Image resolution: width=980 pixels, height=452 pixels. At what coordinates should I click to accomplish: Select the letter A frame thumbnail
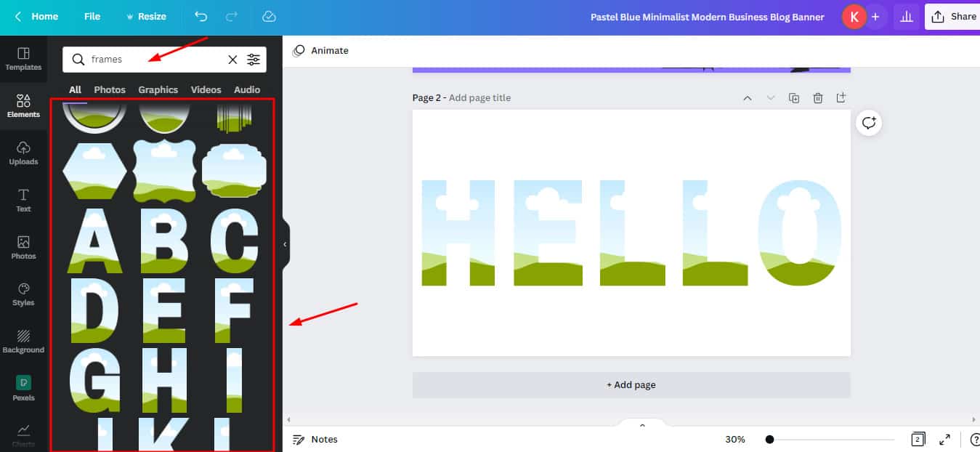tap(94, 241)
